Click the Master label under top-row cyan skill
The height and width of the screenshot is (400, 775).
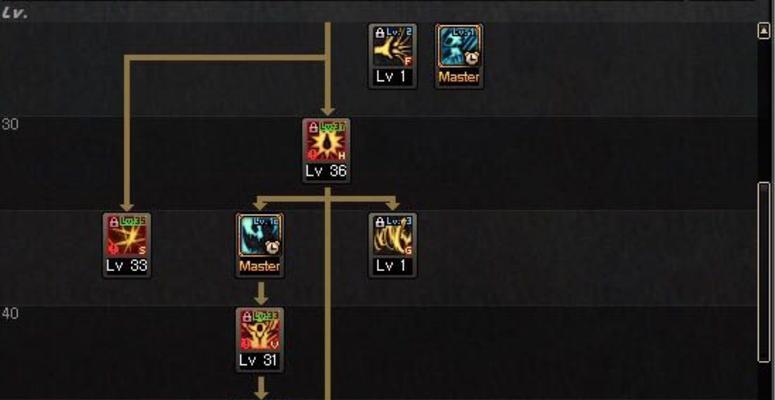point(459,77)
